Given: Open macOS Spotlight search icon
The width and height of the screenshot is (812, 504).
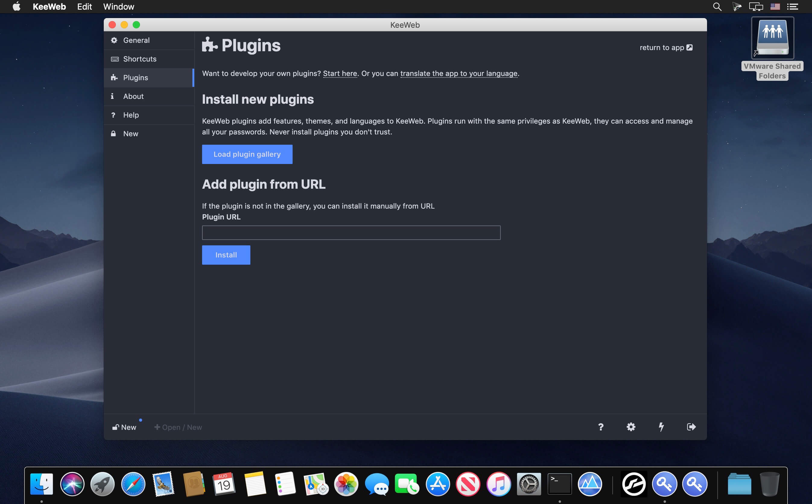Looking at the screenshot, I should pyautogui.click(x=717, y=7).
